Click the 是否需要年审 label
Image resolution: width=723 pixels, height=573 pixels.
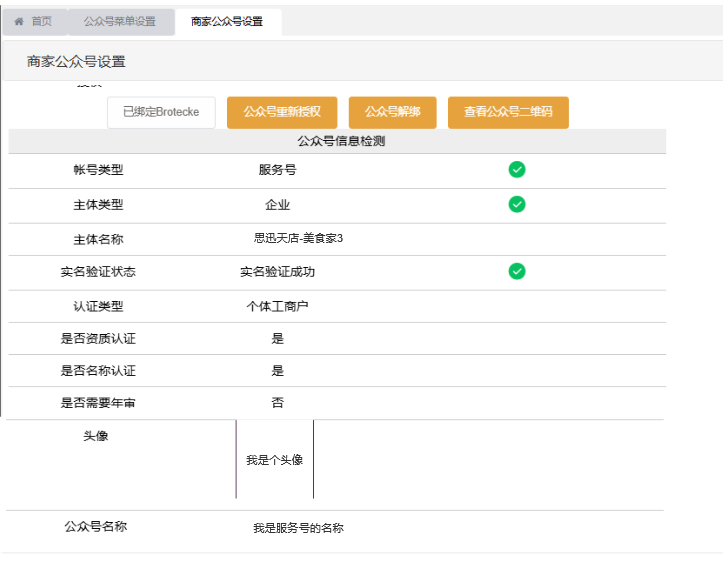coord(98,403)
